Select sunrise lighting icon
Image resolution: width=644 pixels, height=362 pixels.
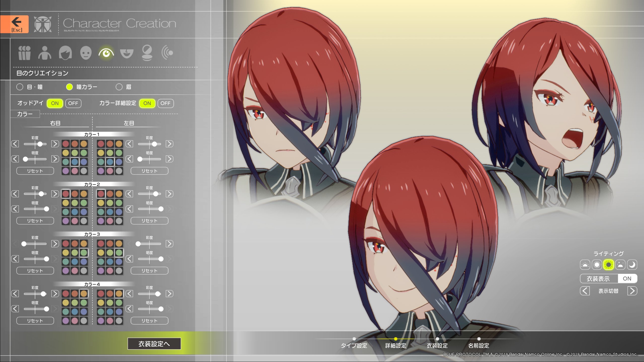[585, 265]
